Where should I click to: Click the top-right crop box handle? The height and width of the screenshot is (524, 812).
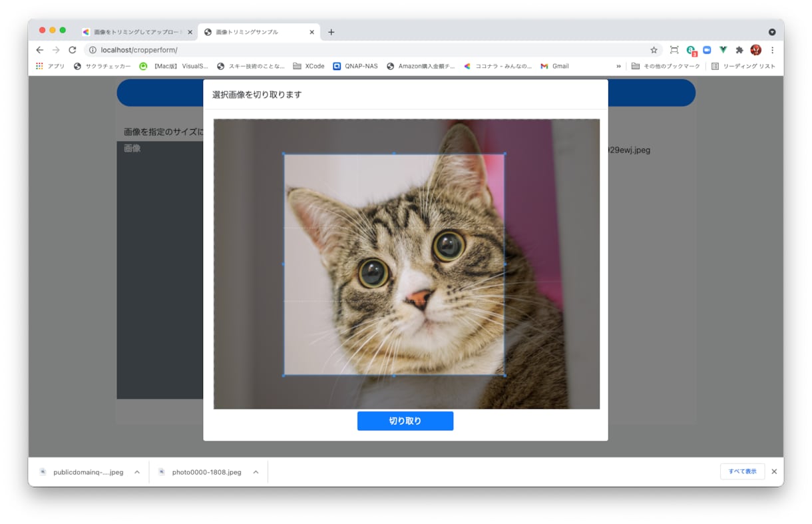click(x=504, y=154)
